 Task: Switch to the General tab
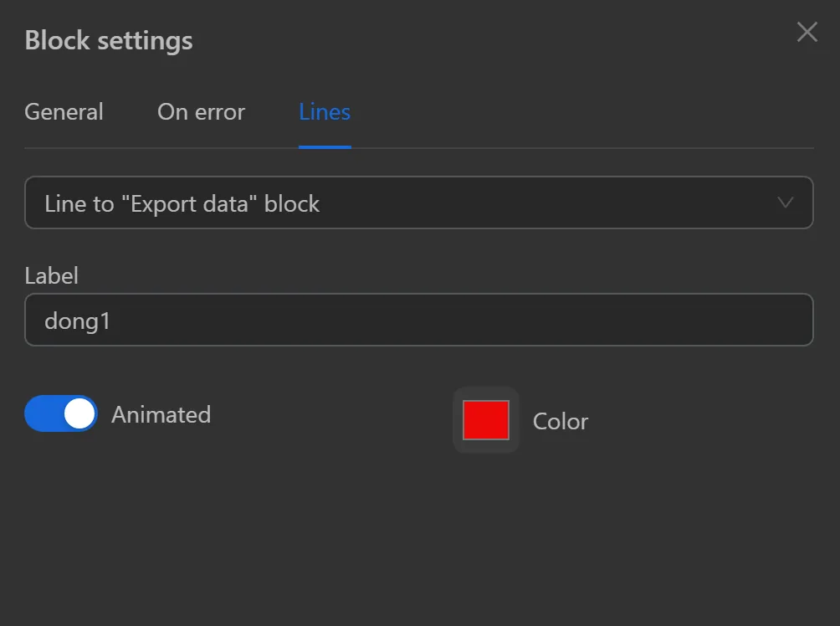[64, 111]
